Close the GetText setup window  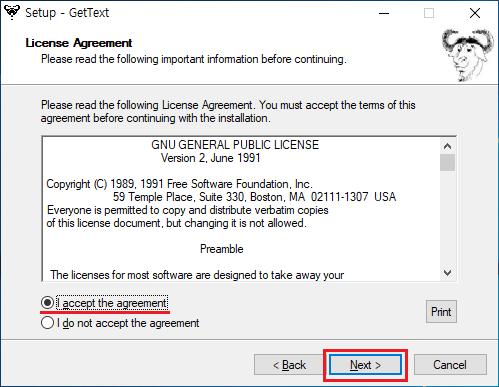[x=475, y=13]
